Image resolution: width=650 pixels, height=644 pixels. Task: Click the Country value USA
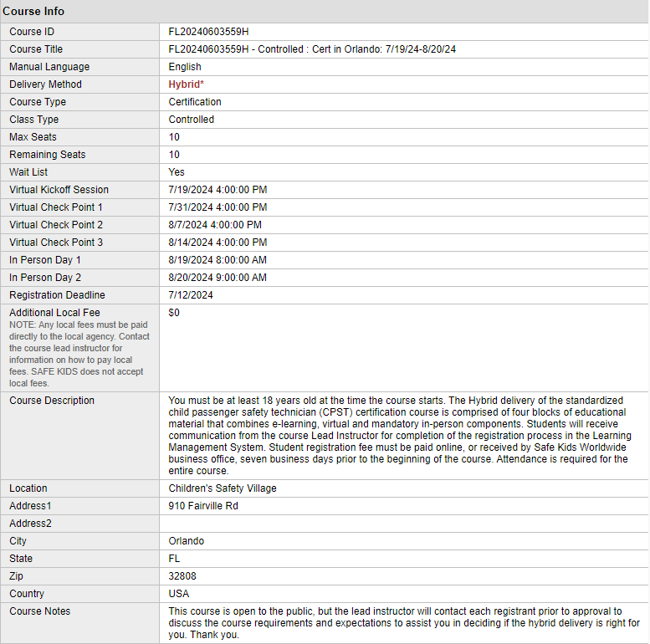[x=179, y=594]
